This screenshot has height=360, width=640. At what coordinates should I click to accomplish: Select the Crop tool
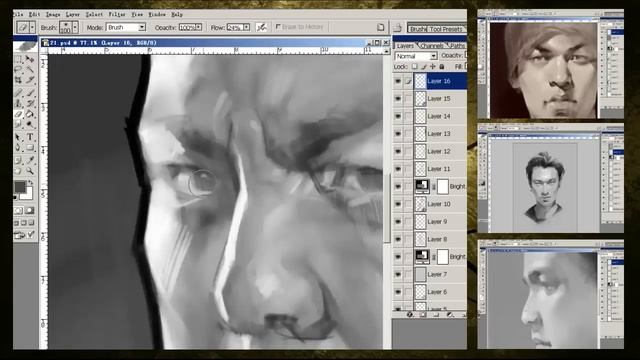click(x=18, y=80)
